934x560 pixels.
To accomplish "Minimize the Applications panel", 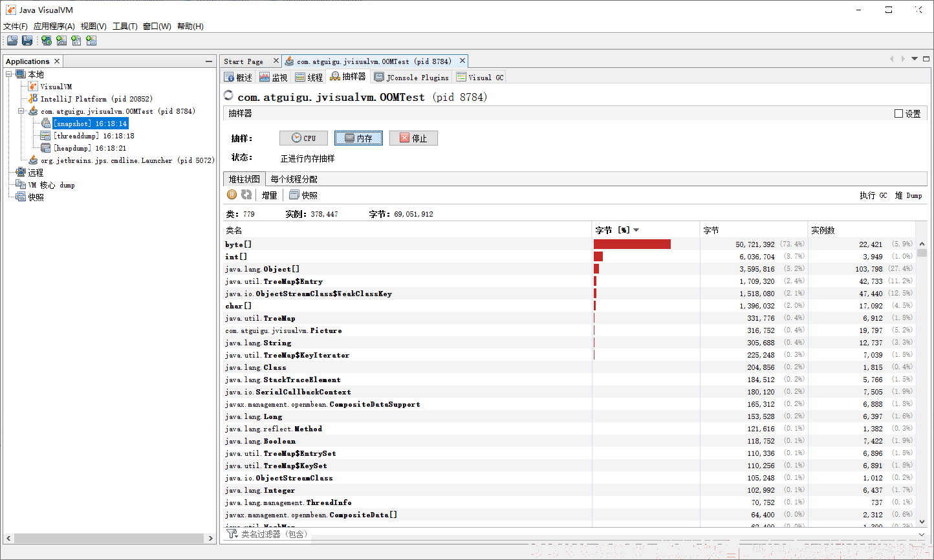I will [x=209, y=61].
